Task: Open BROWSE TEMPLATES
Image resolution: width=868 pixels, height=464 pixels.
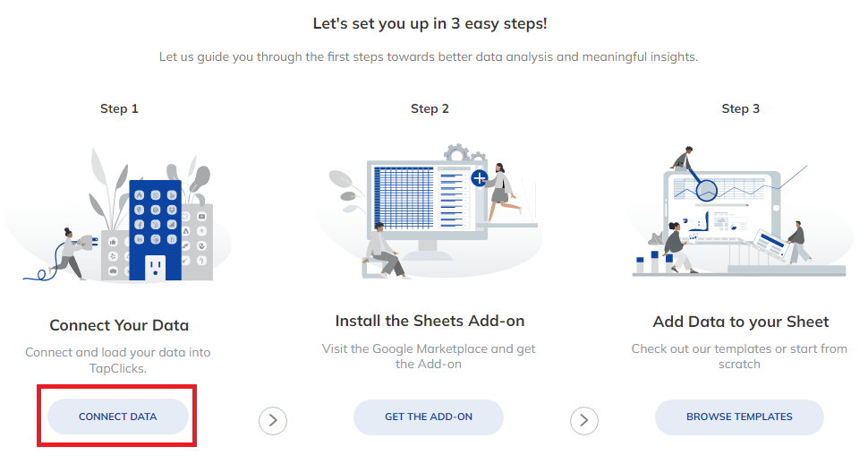Action: click(x=739, y=417)
